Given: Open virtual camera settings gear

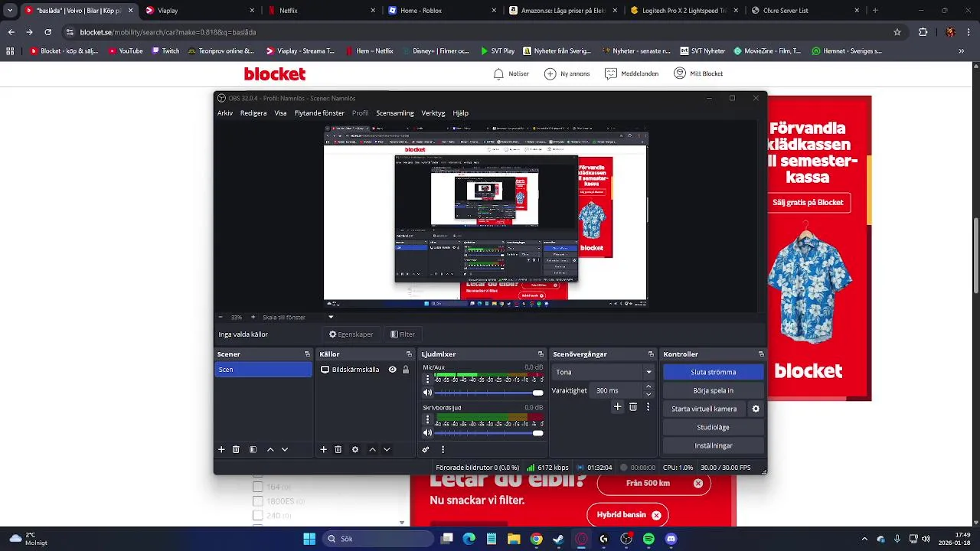Looking at the screenshot, I should (x=756, y=409).
